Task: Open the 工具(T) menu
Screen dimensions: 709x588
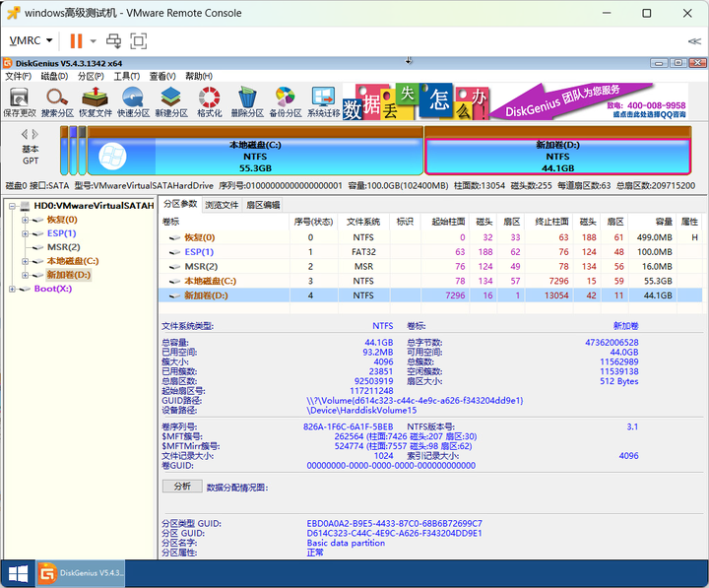Action: [127, 76]
